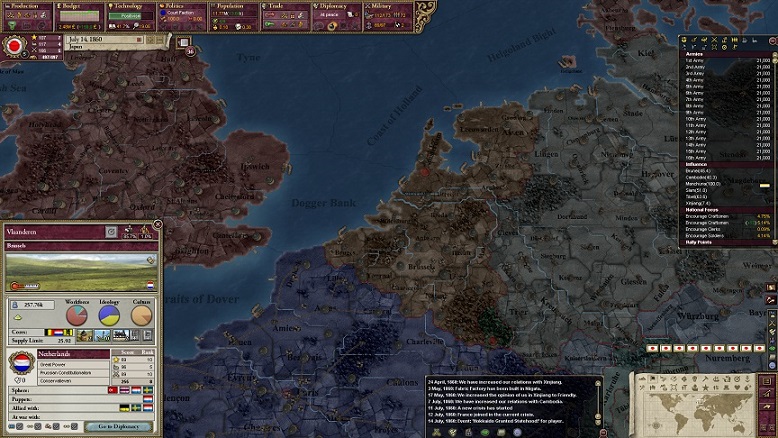Image resolution: width=778 pixels, height=438 pixels.
Task: Open the Workforce pie chart
Action: click(77, 314)
